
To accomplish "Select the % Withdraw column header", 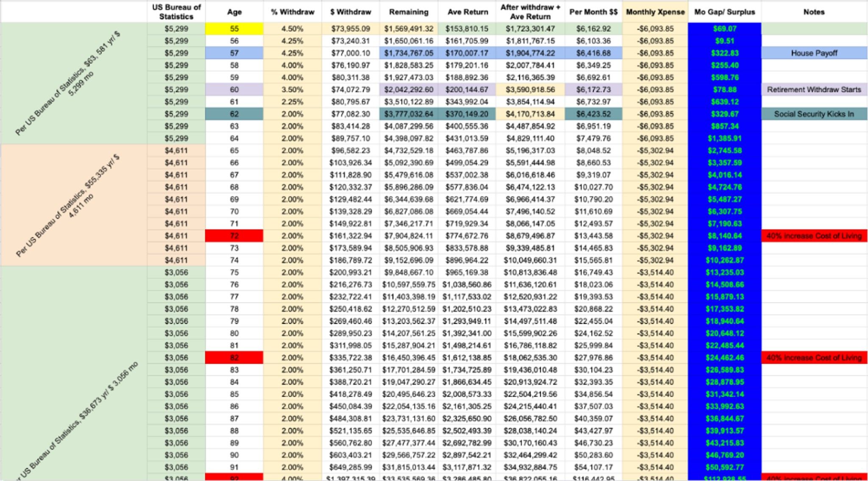I will pyautogui.click(x=292, y=12).
